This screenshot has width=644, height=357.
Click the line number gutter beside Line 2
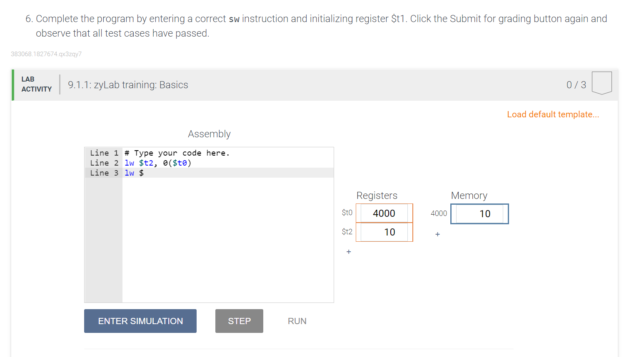click(103, 163)
